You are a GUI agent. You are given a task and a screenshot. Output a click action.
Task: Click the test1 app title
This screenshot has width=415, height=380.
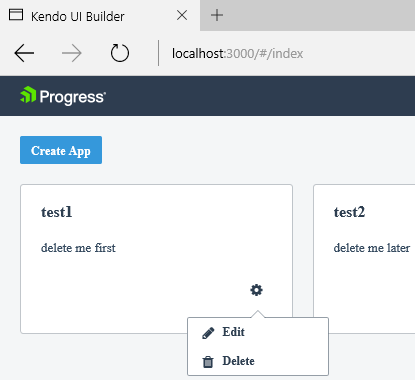pyautogui.click(x=56, y=212)
